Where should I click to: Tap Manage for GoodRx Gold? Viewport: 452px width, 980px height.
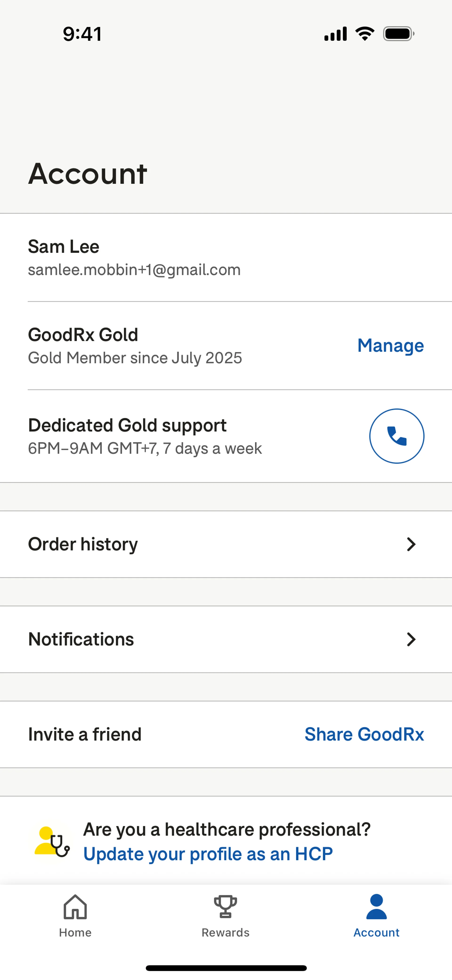[x=390, y=345]
